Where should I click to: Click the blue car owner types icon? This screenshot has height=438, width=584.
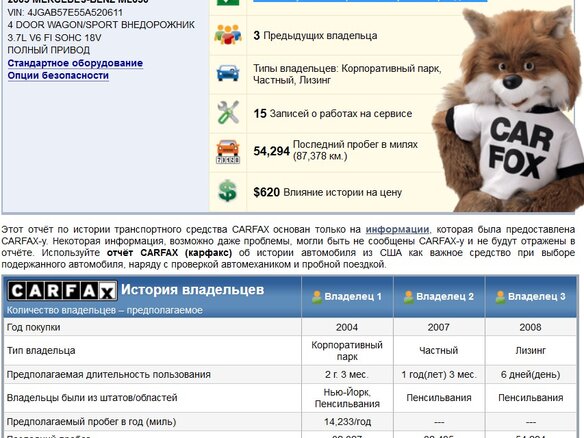coord(228,73)
